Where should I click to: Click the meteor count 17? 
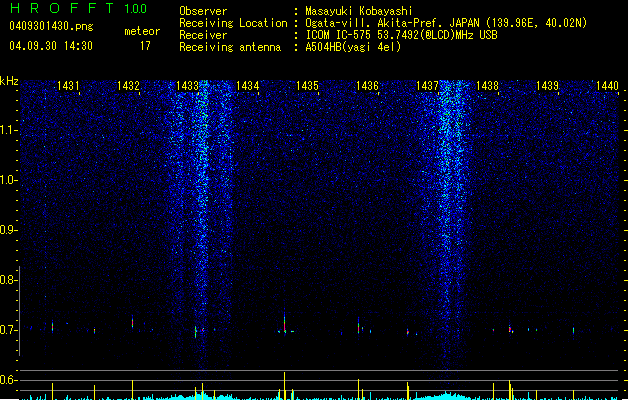(x=145, y=46)
